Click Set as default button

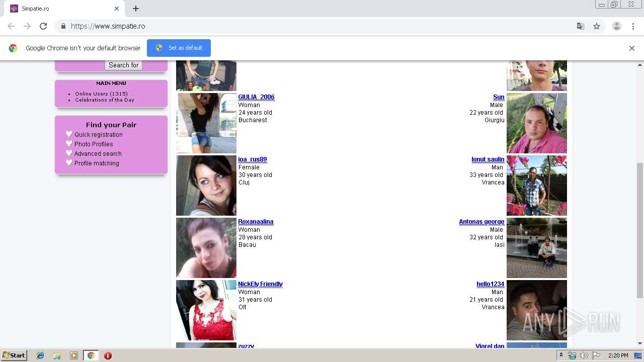click(x=179, y=48)
